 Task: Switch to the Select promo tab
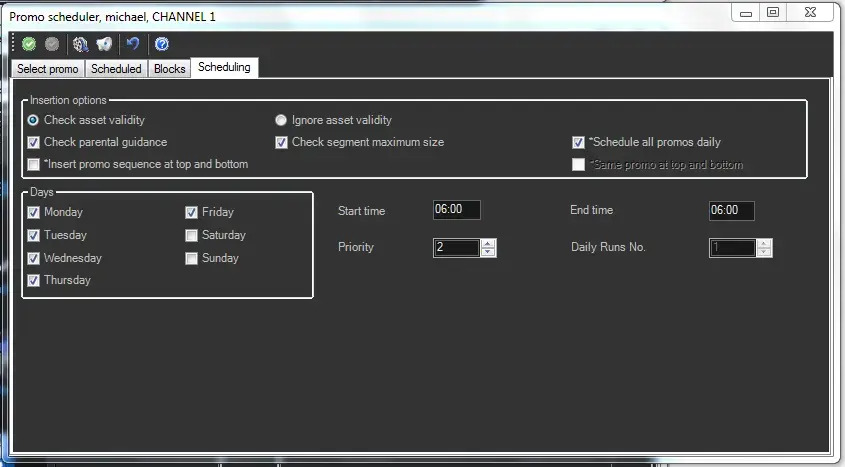(x=47, y=69)
